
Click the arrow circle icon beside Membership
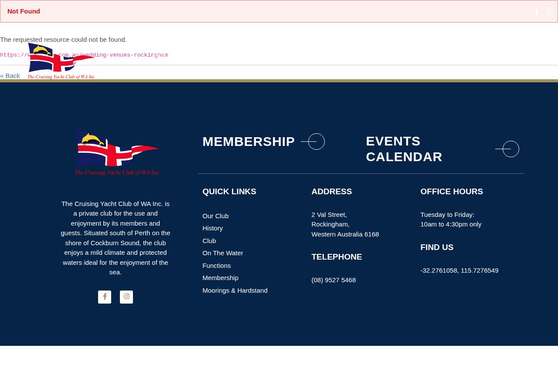(313, 142)
